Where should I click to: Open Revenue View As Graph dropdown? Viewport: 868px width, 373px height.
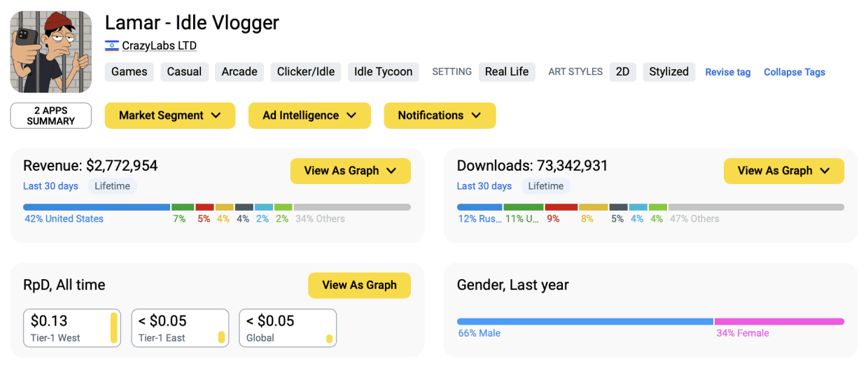coord(350,171)
